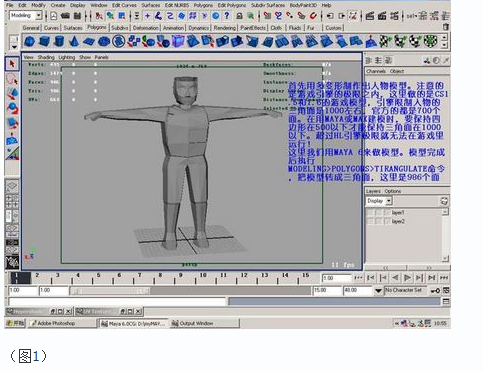Open the BodyPaint3D menu
The height and width of the screenshot is (373, 483).
pyautogui.click(x=303, y=5)
